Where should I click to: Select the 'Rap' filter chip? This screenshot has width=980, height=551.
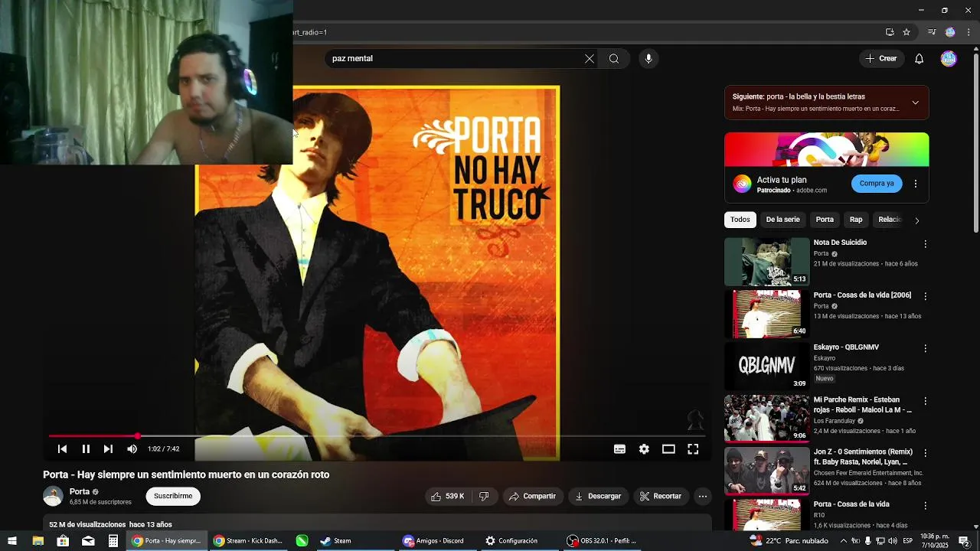856,220
